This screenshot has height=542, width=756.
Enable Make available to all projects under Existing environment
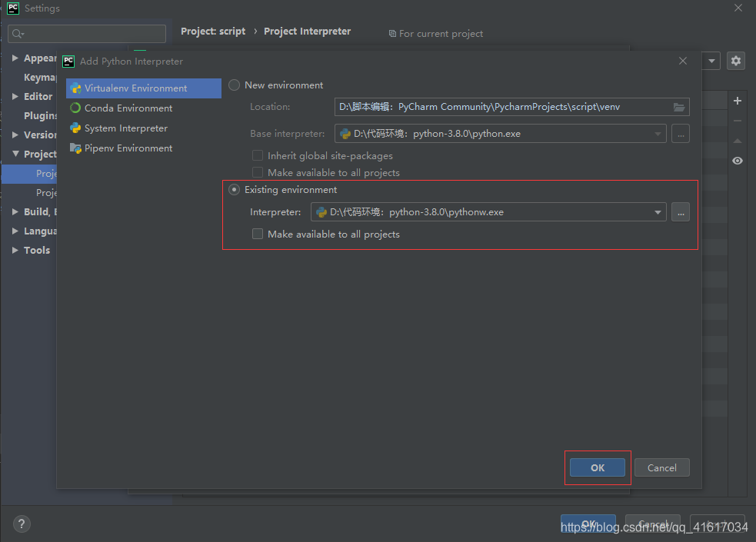click(258, 234)
